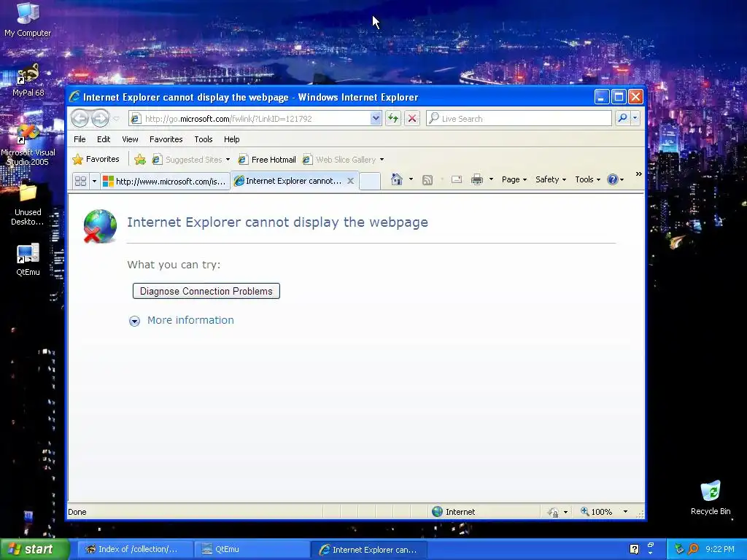Click the Internet zone globe in status bar
This screenshot has height=560, width=747.
tap(437, 511)
